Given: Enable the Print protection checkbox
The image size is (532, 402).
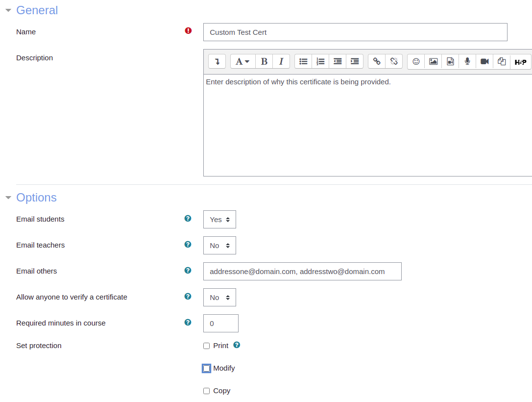Looking at the screenshot, I should tap(207, 346).
